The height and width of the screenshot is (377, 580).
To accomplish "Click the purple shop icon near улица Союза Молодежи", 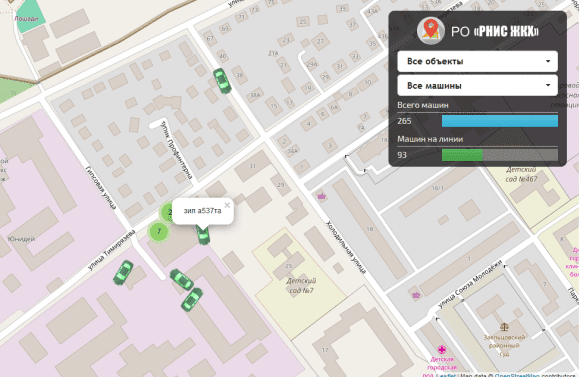I will pyautogui.click(x=416, y=295).
